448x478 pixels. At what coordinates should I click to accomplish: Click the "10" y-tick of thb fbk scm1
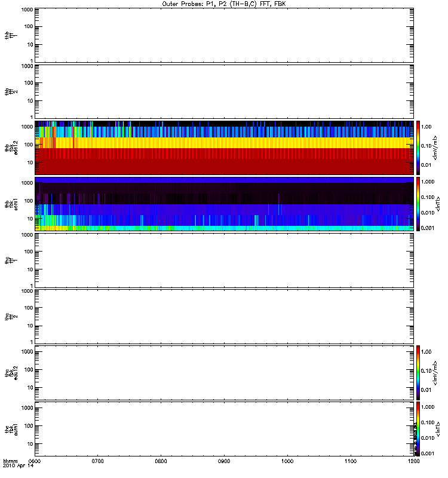(x=30, y=219)
